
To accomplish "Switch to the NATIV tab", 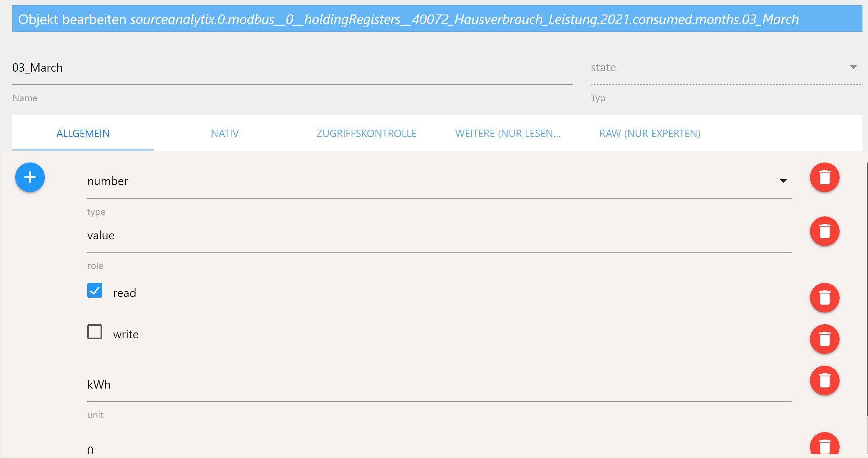I will point(225,133).
